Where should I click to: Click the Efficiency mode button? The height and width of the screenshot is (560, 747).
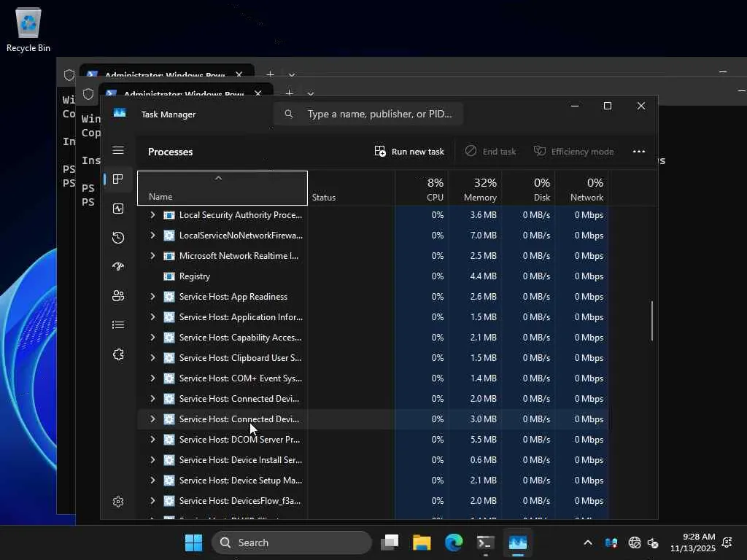573,152
